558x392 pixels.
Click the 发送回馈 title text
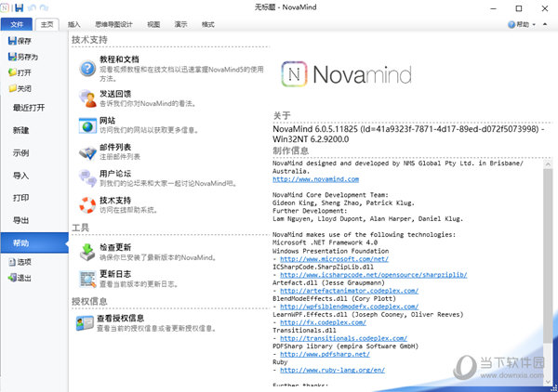[115, 94]
